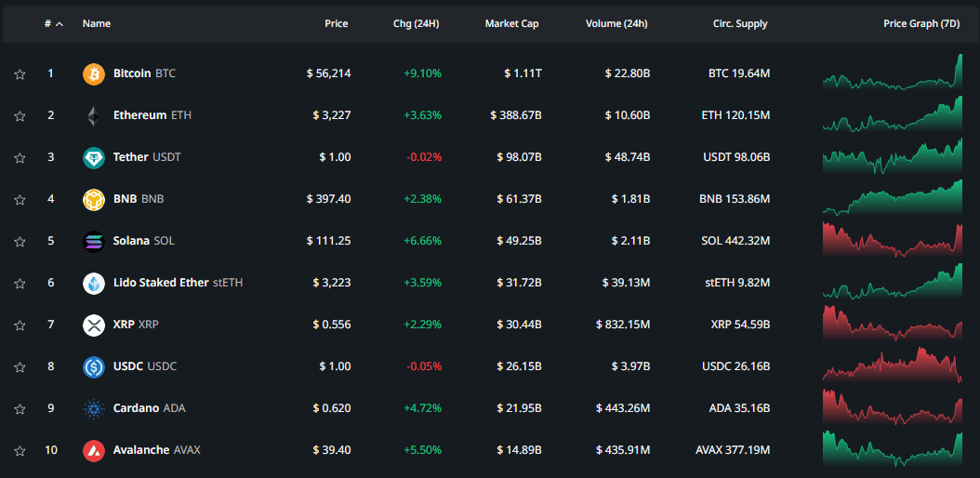
Task: Click the Tether coin logo icon
Action: coord(94,157)
